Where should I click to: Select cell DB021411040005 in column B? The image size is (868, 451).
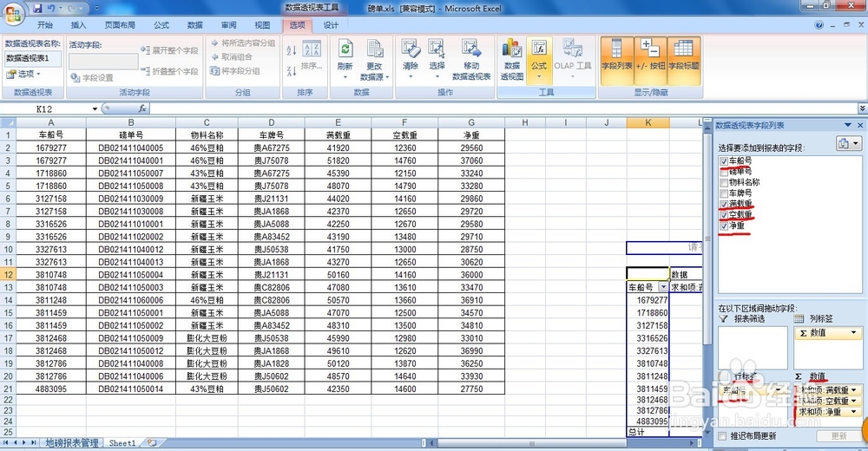pos(131,147)
